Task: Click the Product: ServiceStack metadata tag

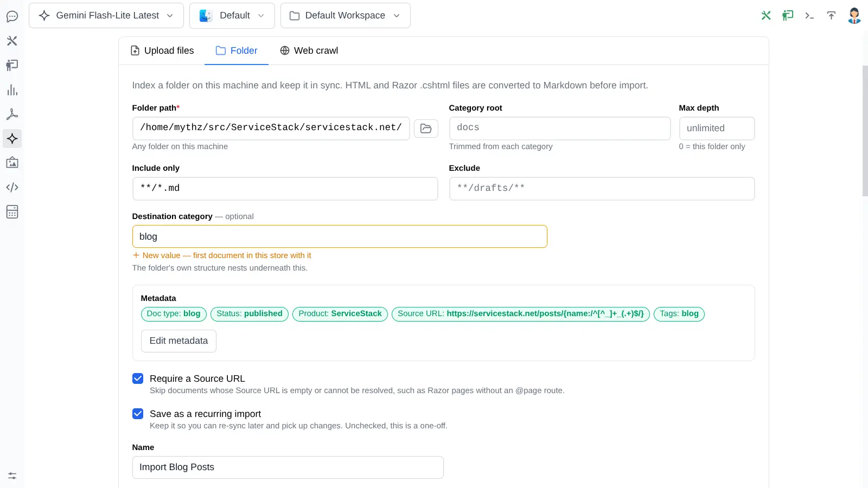Action: tap(340, 314)
